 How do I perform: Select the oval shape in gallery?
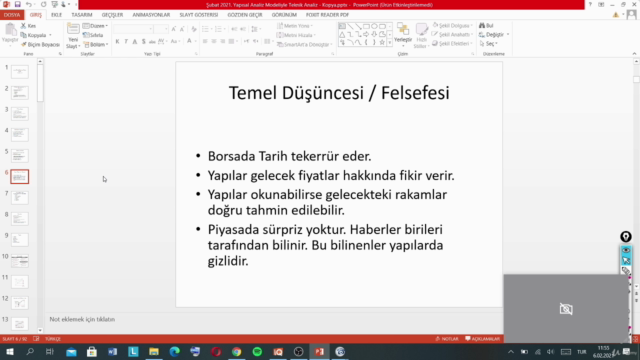(x=374, y=26)
